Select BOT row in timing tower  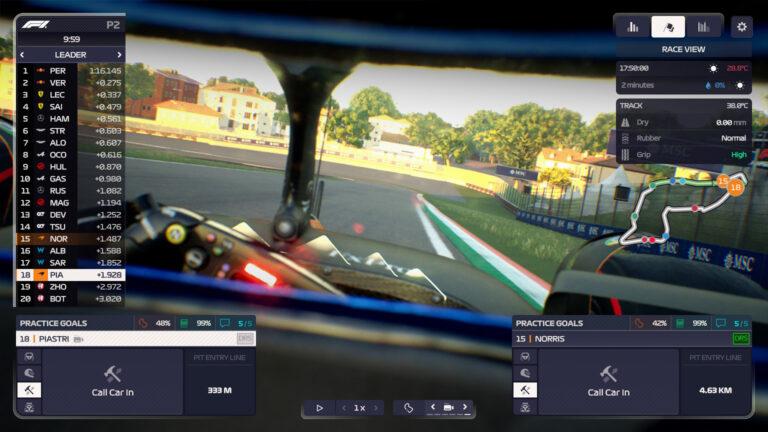click(71, 299)
